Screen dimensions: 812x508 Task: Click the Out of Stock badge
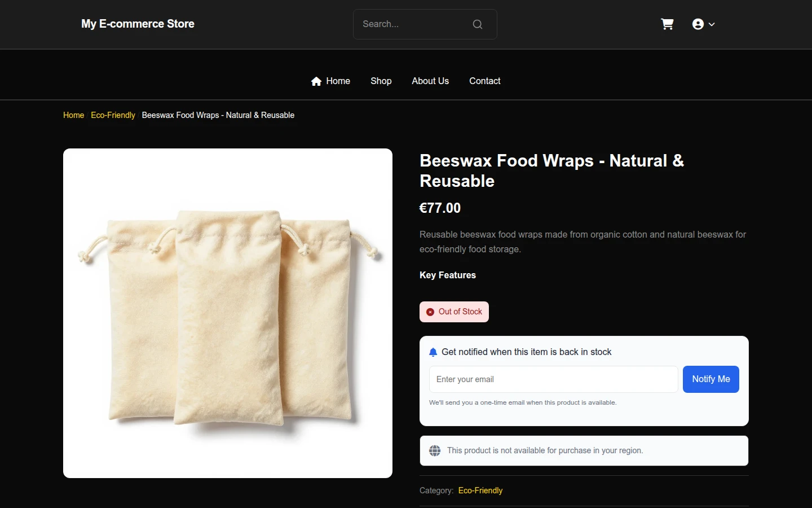tap(454, 312)
